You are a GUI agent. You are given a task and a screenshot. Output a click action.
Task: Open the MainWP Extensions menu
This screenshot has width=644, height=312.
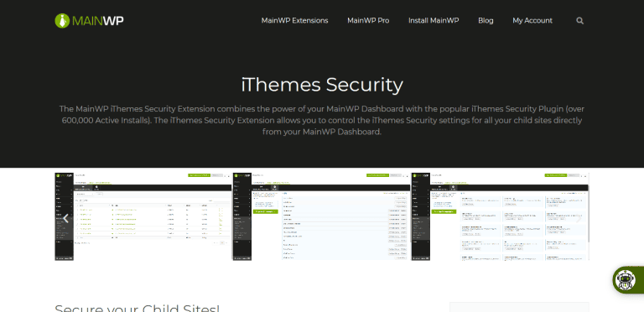tap(294, 20)
